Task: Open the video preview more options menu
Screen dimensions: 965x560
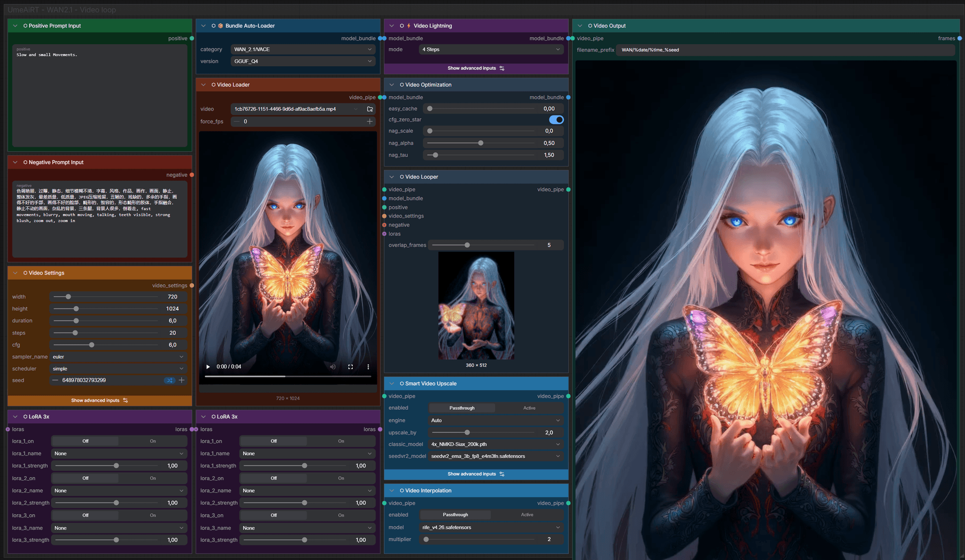Action: pos(368,367)
